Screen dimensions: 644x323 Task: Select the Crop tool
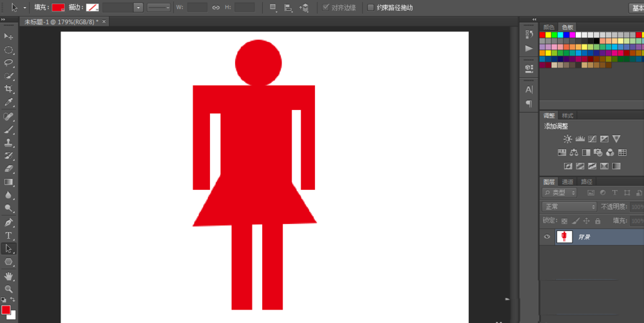tap(9, 89)
